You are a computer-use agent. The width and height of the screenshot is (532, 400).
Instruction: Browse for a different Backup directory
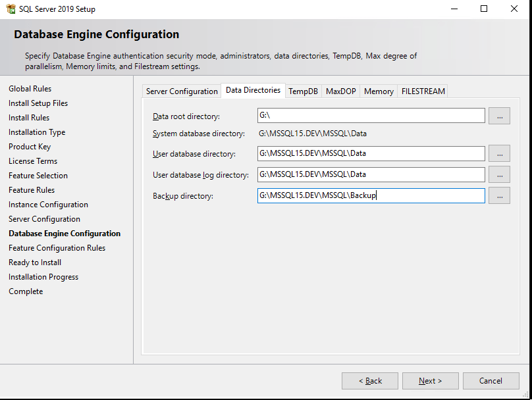pyautogui.click(x=499, y=195)
